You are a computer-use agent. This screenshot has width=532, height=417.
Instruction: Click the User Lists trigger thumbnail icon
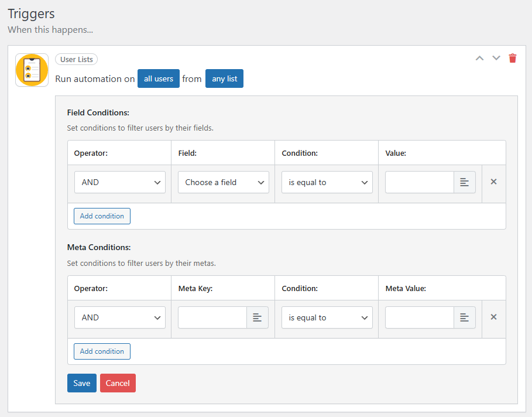(x=32, y=70)
